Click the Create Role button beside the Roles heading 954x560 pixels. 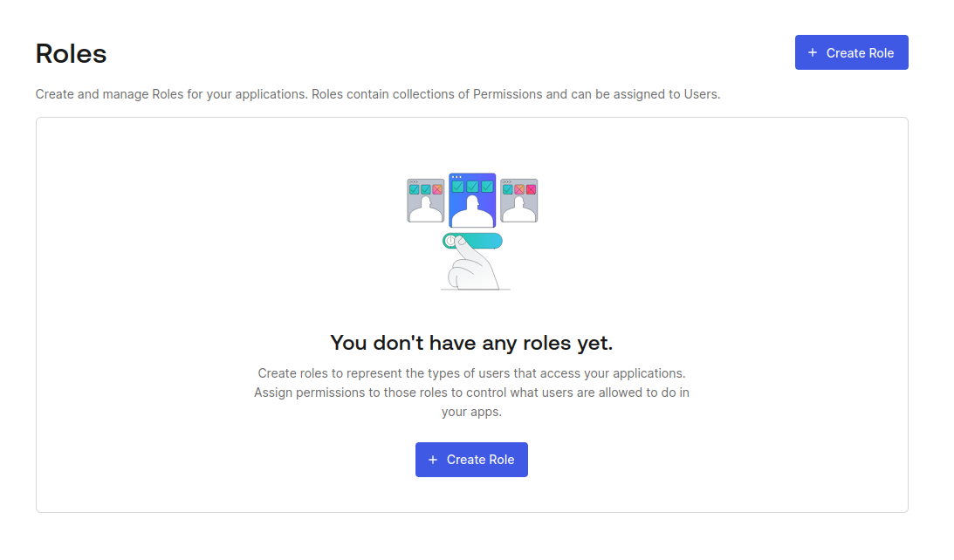pos(851,52)
